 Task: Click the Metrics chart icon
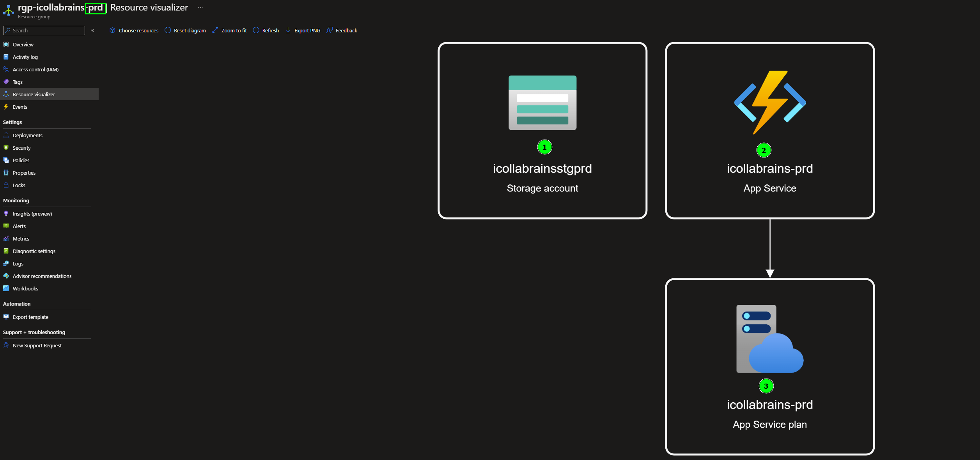click(x=6, y=239)
